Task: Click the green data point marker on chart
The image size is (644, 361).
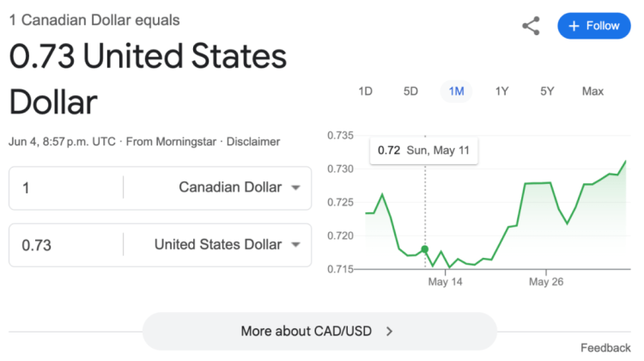Action: (x=425, y=249)
